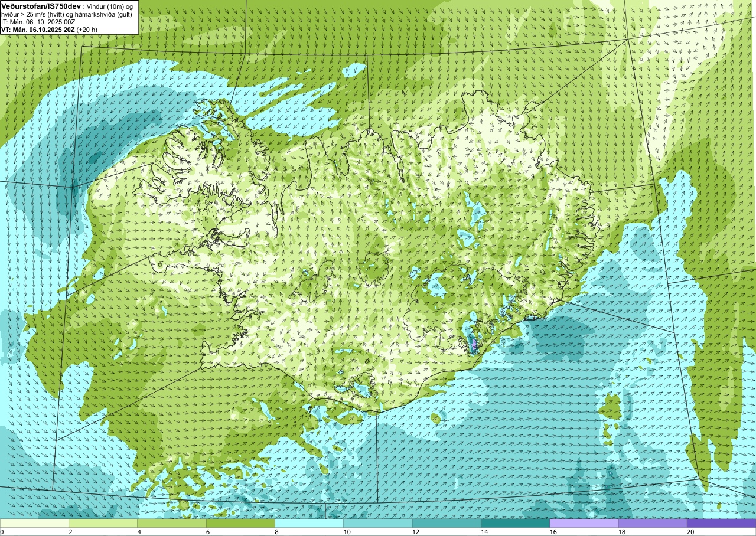Click the 12–14 m/s teal legend swatch
This screenshot has width=756, height=536.
tap(447, 523)
